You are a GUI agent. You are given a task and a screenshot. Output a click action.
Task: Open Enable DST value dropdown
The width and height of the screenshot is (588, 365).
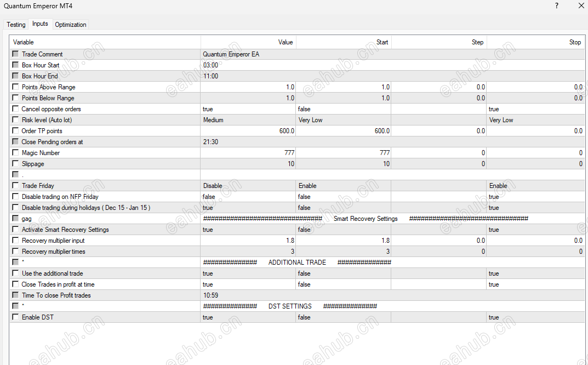point(248,317)
